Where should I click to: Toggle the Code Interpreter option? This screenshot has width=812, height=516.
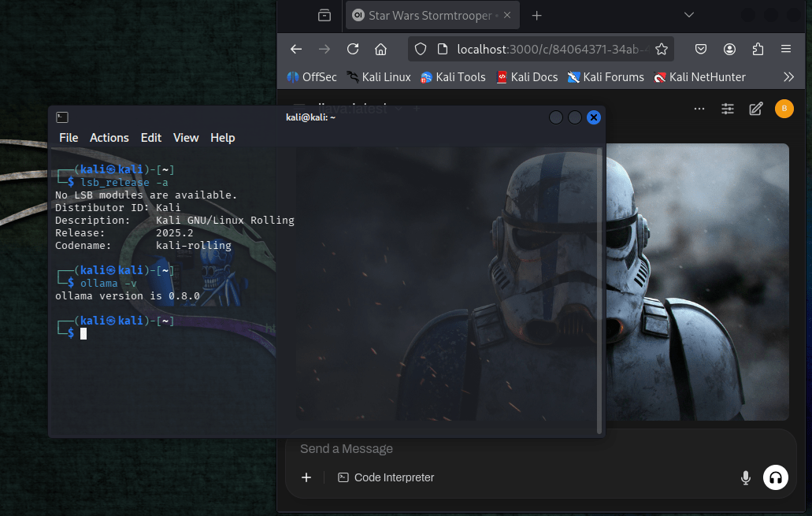click(x=386, y=477)
